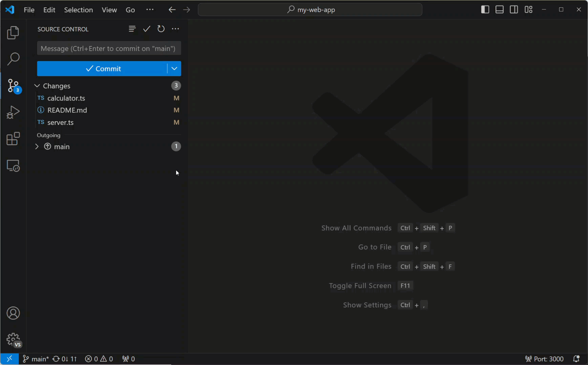Open the Remote Window icon in status bar

tap(9, 359)
